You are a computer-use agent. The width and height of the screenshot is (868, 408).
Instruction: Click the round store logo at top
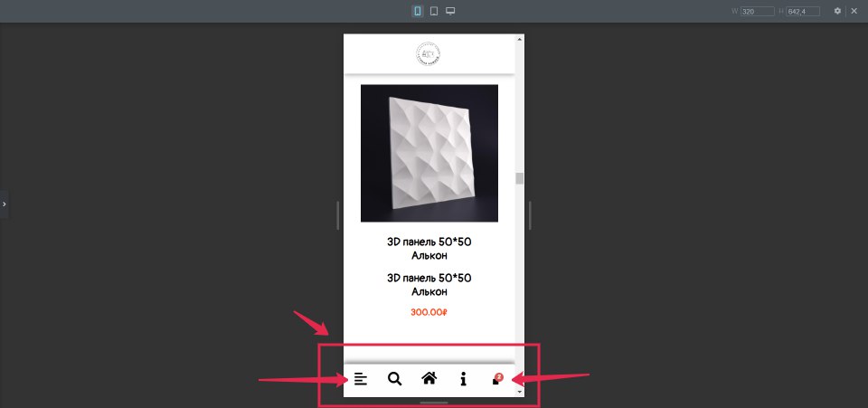[x=429, y=54]
